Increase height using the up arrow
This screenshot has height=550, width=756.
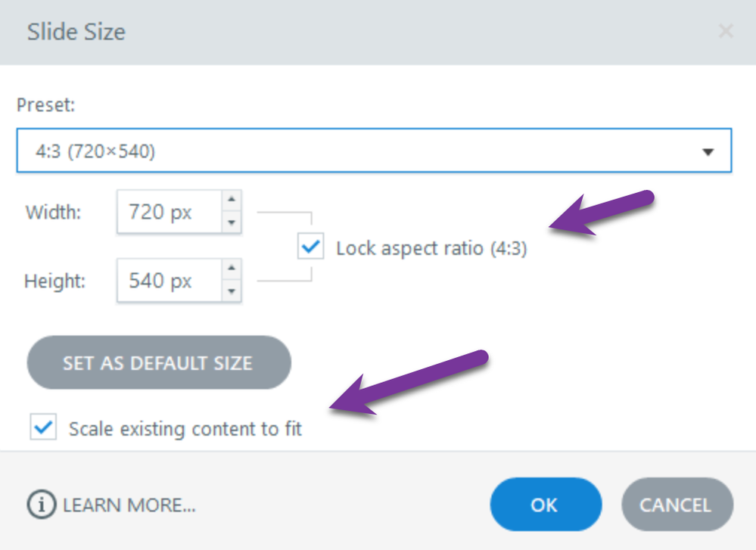232,269
